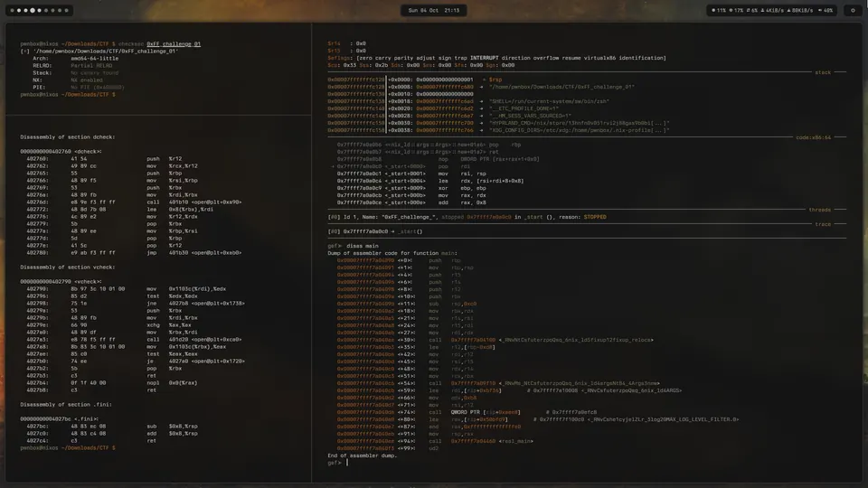This screenshot has width=868, height=488.
Task: Click the $cs segment registers line
Action: coord(420,65)
